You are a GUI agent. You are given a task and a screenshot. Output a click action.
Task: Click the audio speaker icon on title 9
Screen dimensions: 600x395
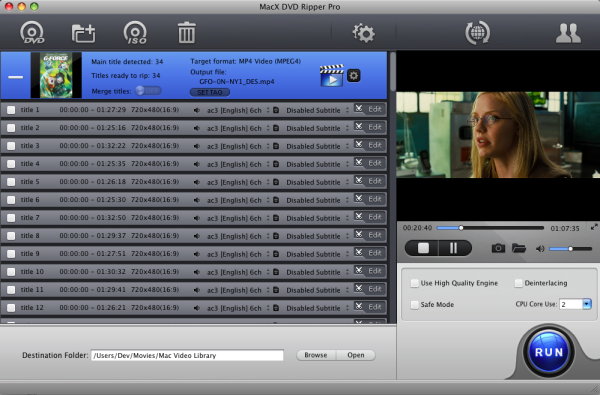point(197,254)
